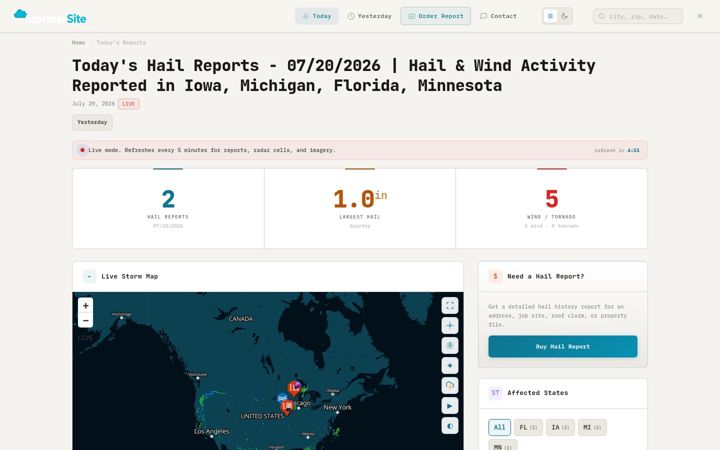Zoom out on the storm map

[85, 321]
